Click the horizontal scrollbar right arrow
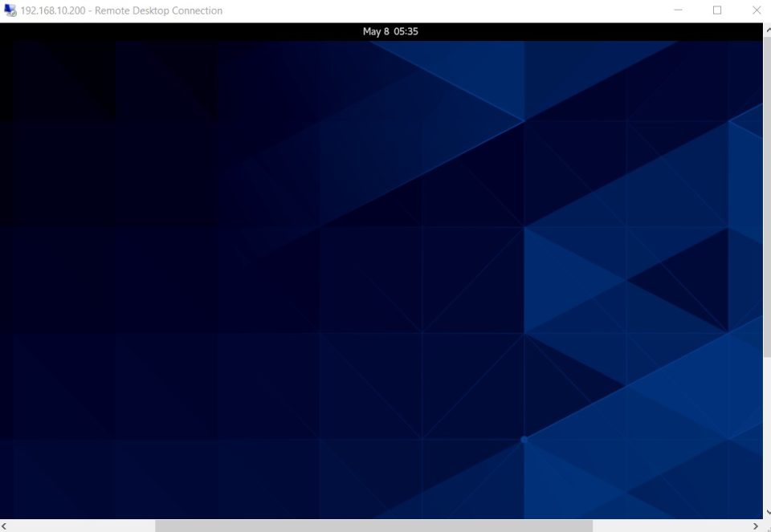Viewport: 771px width, 532px height. tap(756, 526)
